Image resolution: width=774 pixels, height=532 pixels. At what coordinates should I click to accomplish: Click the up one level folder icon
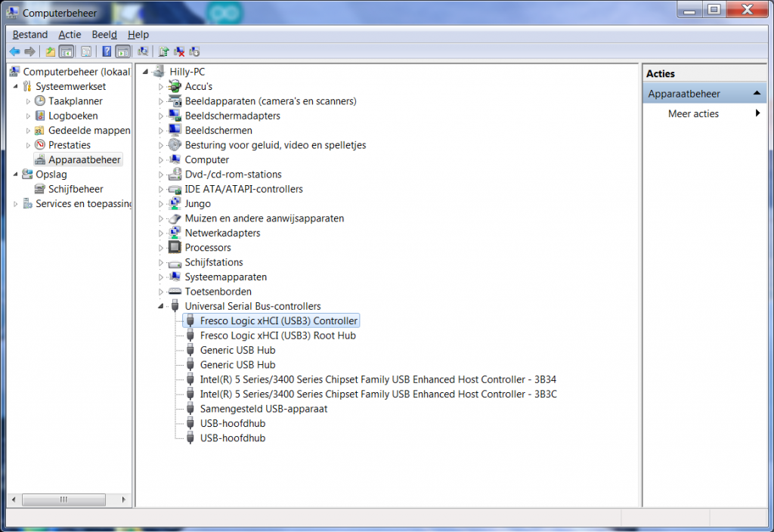[x=50, y=51]
